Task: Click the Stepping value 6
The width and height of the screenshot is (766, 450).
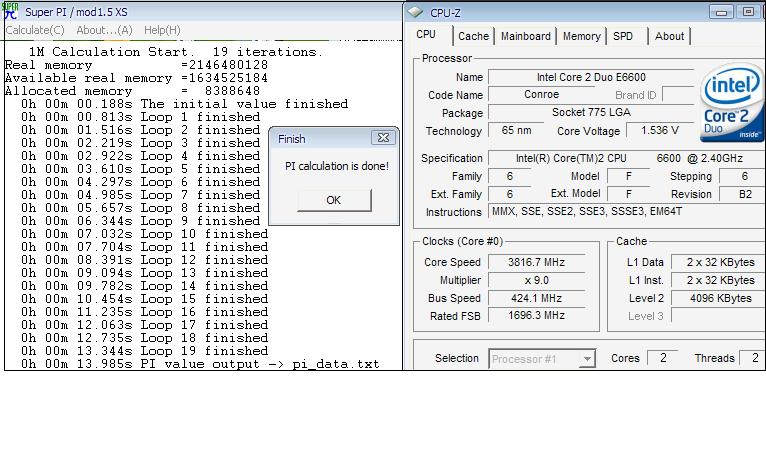Action: click(x=744, y=176)
